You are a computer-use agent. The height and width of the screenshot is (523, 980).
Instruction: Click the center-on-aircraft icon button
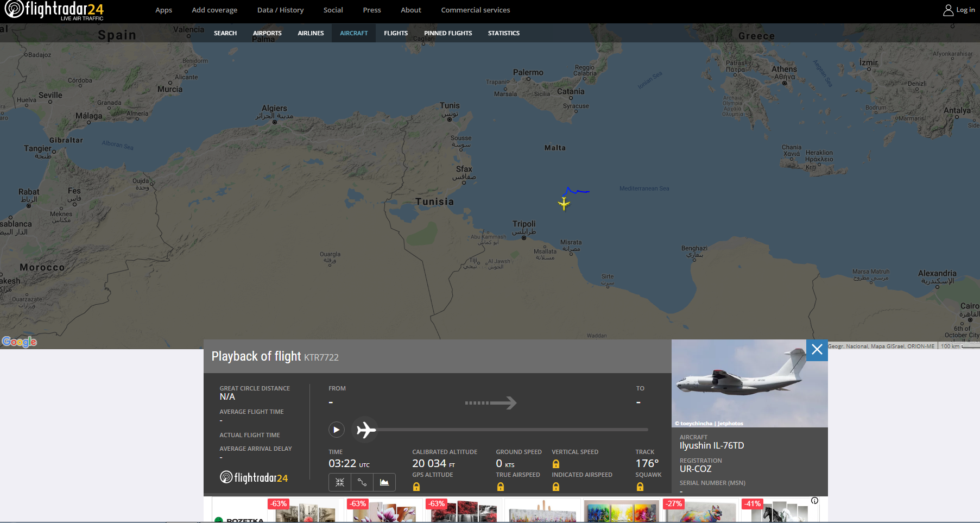(340, 482)
